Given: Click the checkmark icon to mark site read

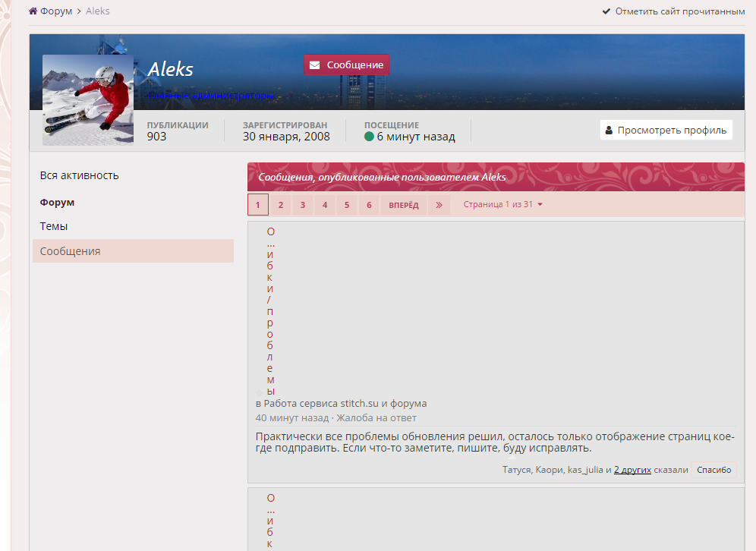Looking at the screenshot, I should [x=606, y=11].
